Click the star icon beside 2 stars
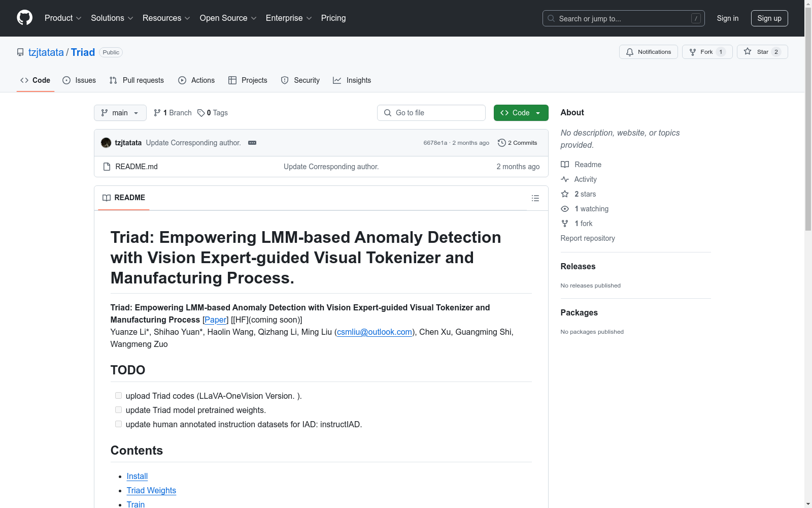The width and height of the screenshot is (812, 508). pyautogui.click(x=565, y=194)
